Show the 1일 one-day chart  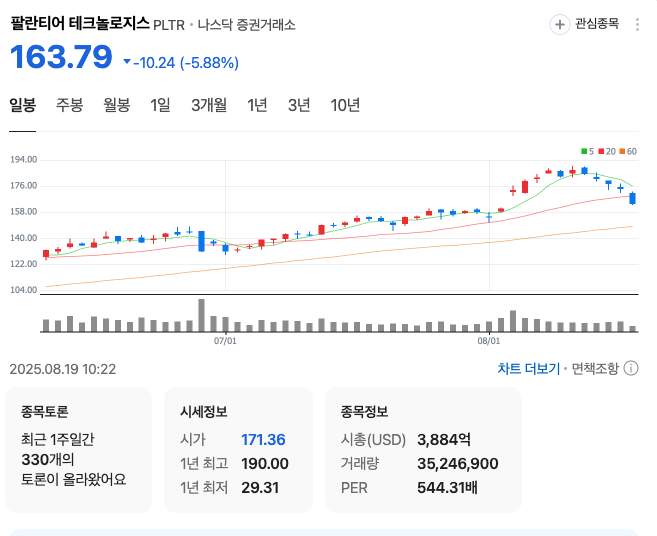point(160,105)
